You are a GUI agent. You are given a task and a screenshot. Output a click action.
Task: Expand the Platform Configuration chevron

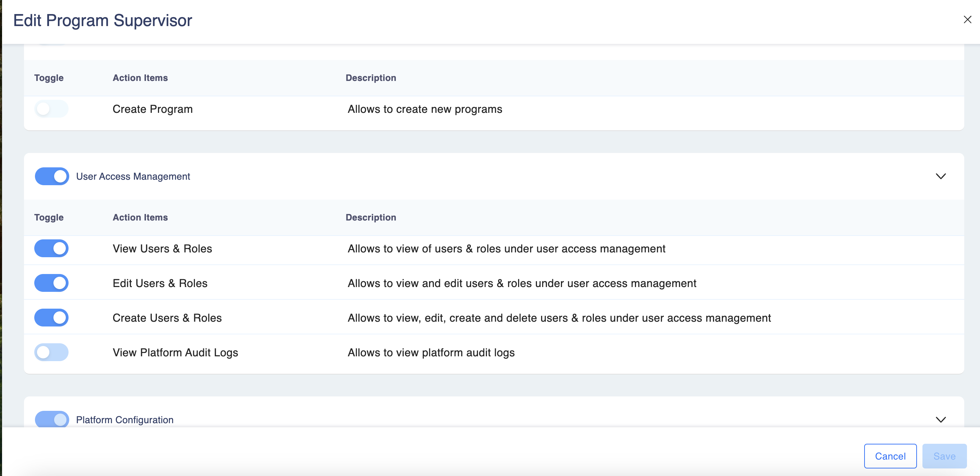coord(941,420)
